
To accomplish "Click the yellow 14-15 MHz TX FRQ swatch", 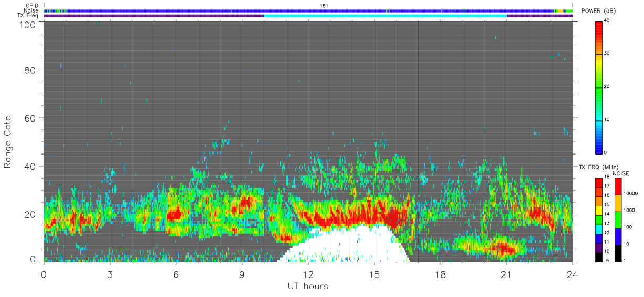I will 598,210.
